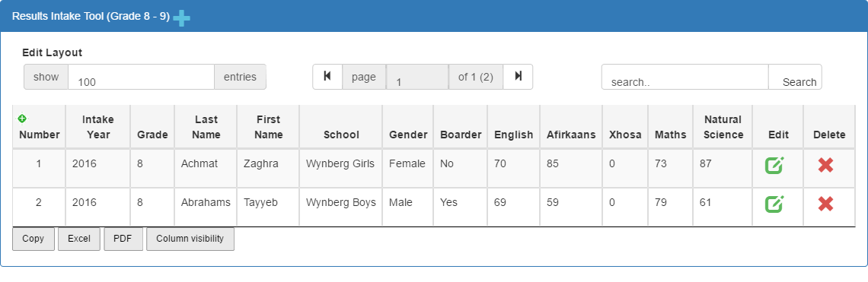Image resolution: width=868 pixels, height=282 pixels.
Task: Click the green add-row icon above Number
Action: point(22,119)
